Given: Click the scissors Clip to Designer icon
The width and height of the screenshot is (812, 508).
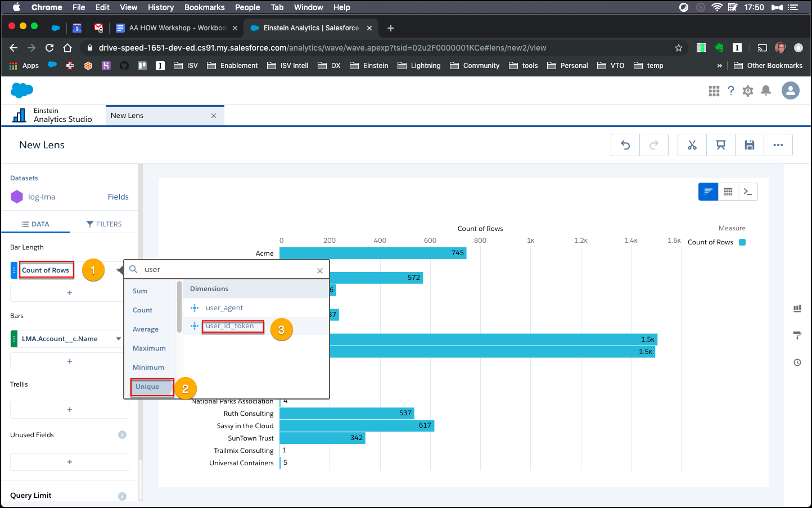Looking at the screenshot, I should point(692,145).
